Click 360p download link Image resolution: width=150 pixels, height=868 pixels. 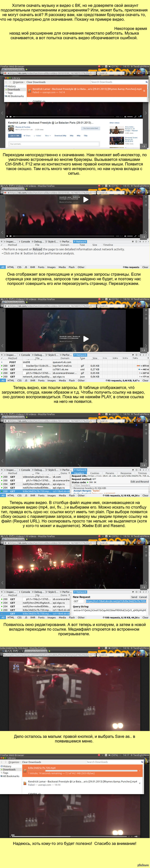click(x=71, y=135)
